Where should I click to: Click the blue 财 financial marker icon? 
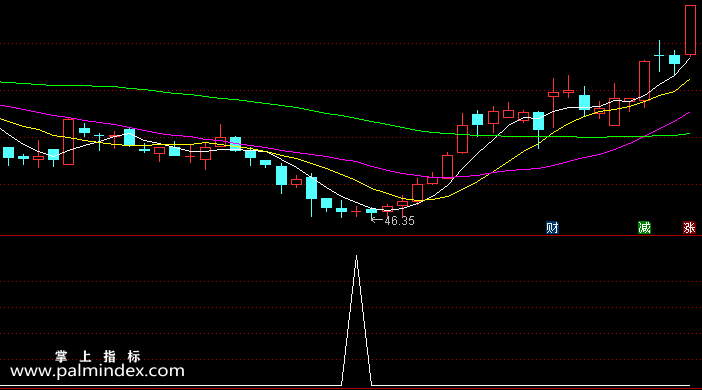[x=552, y=227]
